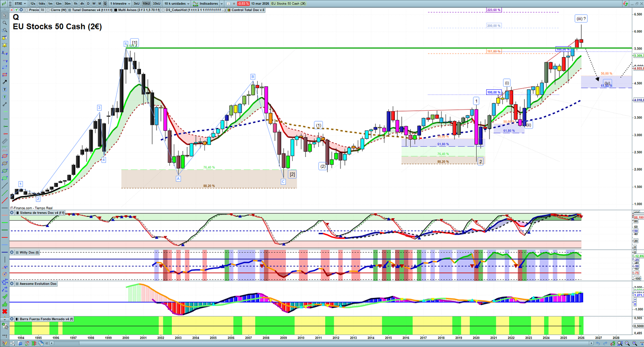Select the zoom-to-region tool
Viewport: 644px width, 347px height.
(5, 30)
